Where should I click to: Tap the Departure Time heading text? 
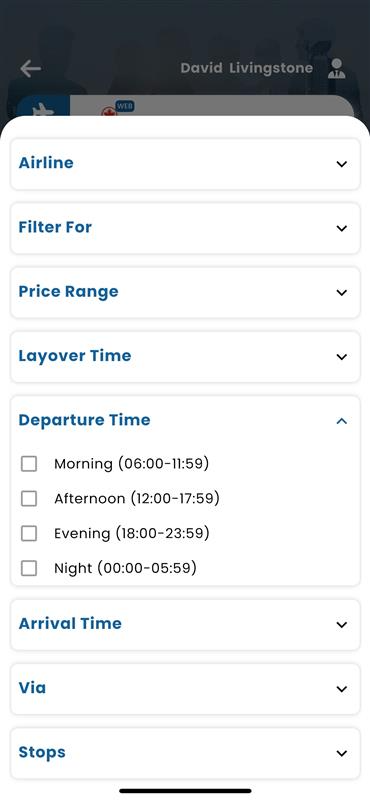pos(85,420)
